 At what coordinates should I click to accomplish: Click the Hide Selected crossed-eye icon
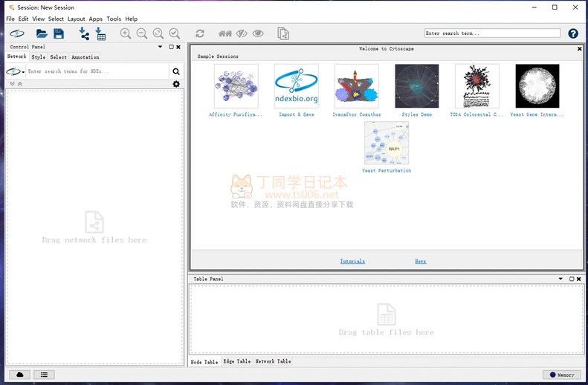point(242,33)
